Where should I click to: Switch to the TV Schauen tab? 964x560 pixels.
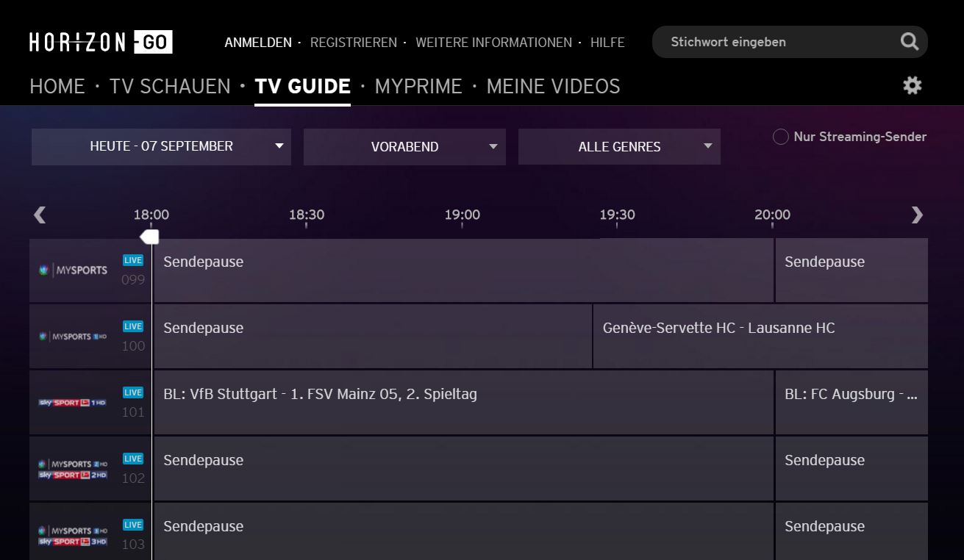[170, 86]
